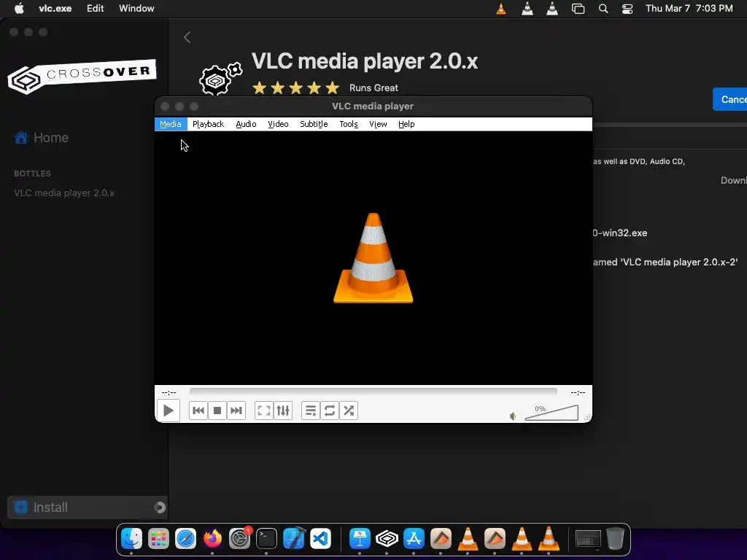
Task: Open Visual Studio Code from the Dock
Action: 321,539
